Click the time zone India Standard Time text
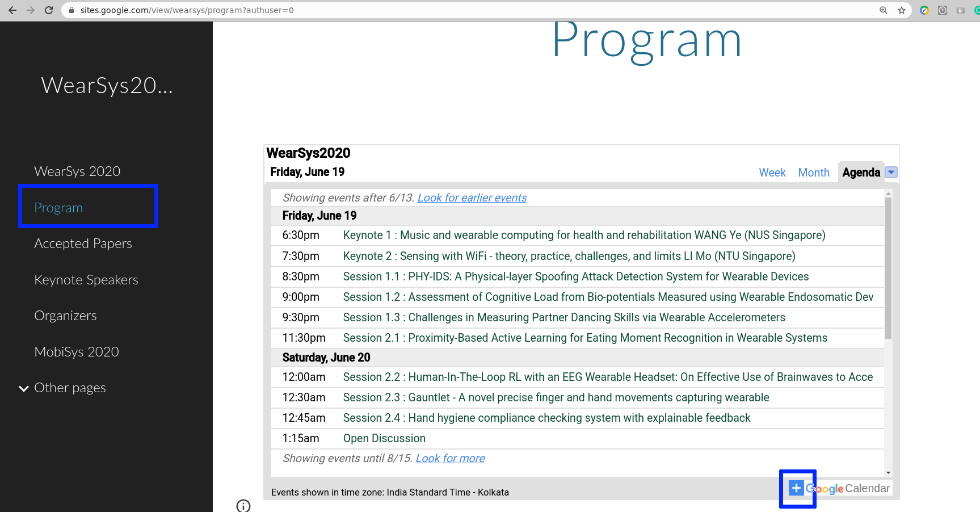Screen dimensions: 980x512 coord(390,492)
